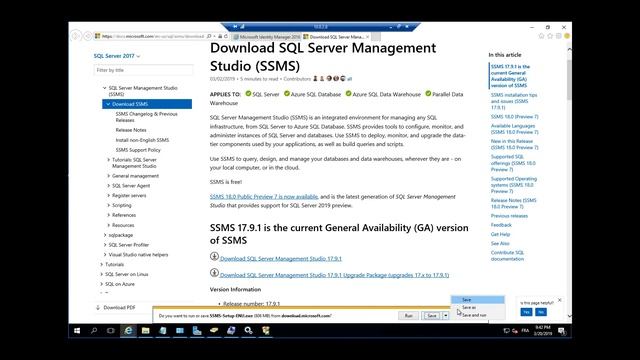
Task: Expand SQL on Azure node
Action: coord(102,284)
